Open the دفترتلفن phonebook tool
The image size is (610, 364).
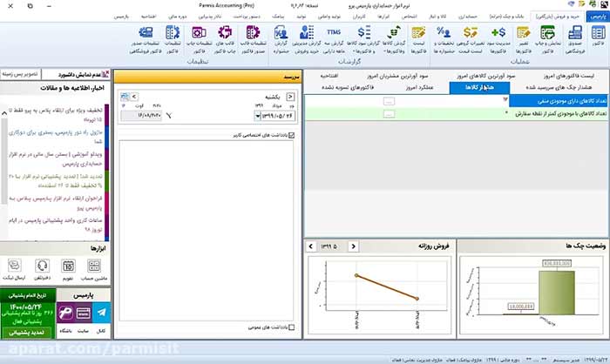(41, 267)
